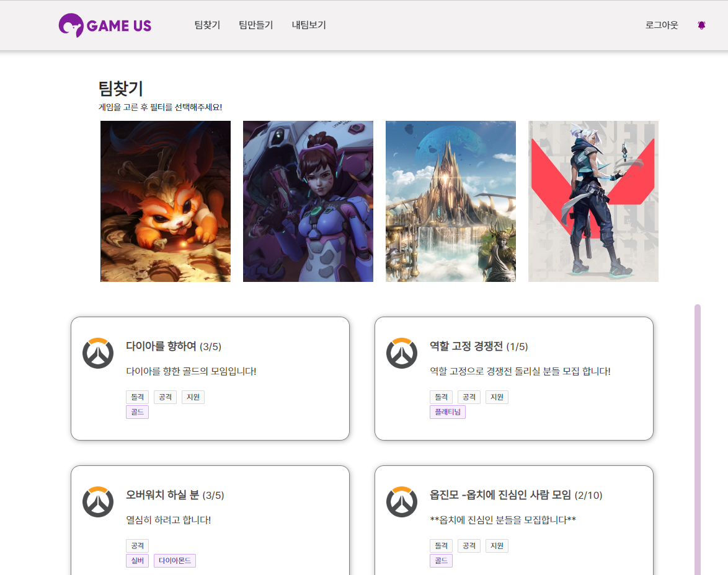Click Overwatch icon on 옵진모 card
728x575 pixels.
coord(402,502)
